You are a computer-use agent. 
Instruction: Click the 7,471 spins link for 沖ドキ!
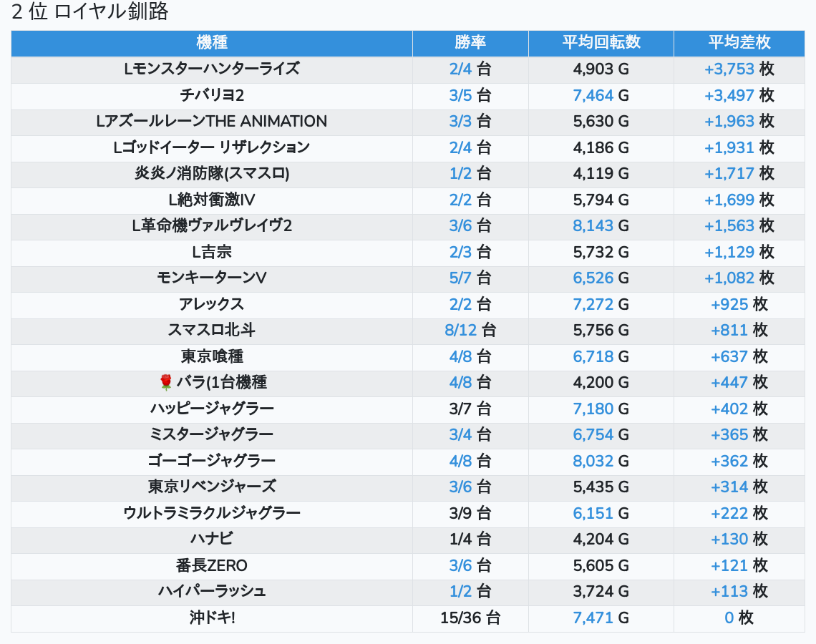pyautogui.click(x=593, y=618)
